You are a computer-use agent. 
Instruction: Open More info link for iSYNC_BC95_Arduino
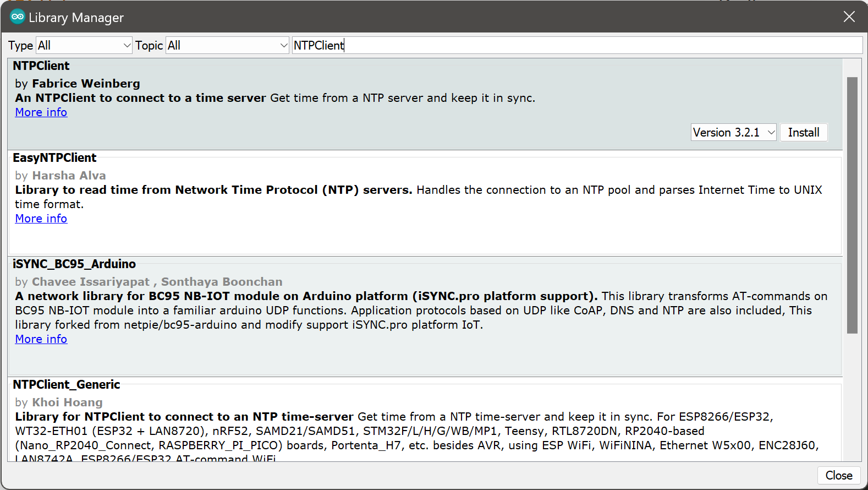(41, 339)
